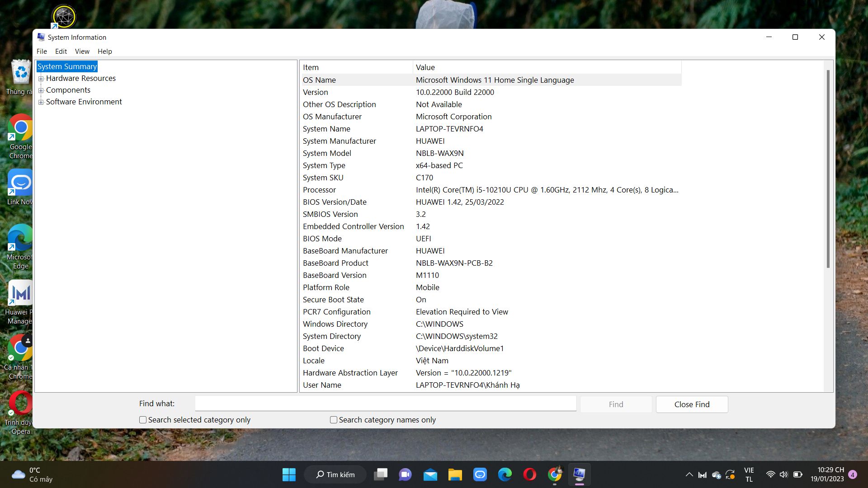Open the volume tray icon
Image resolution: width=868 pixels, height=488 pixels.
pyautogui.click(x=783, y=474)
